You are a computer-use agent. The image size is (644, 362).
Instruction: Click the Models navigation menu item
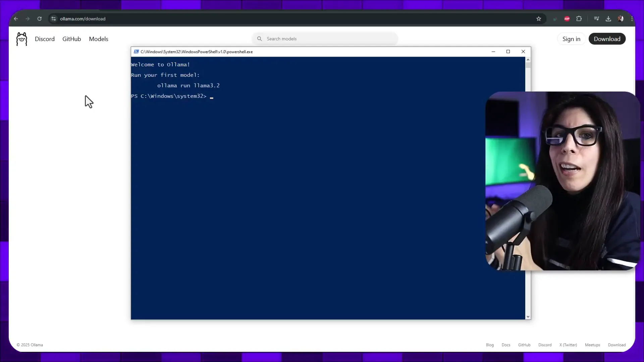[98, 39]
